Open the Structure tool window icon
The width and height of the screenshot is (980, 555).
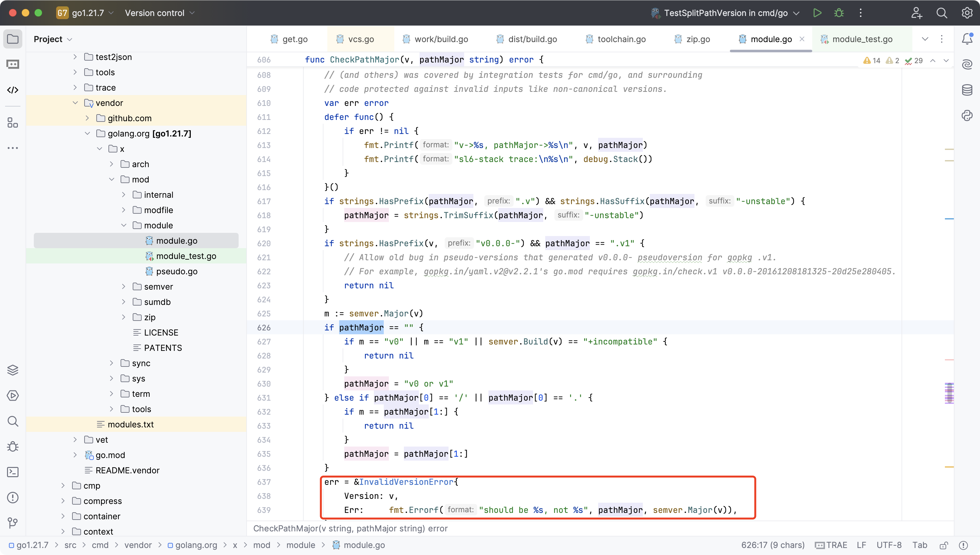point(12,123)
